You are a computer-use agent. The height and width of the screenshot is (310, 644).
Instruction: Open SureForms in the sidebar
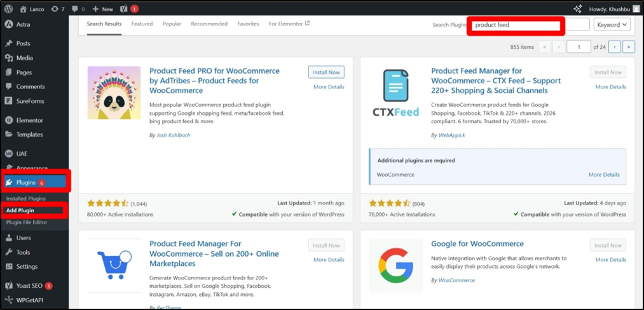(x=30, y=100)
